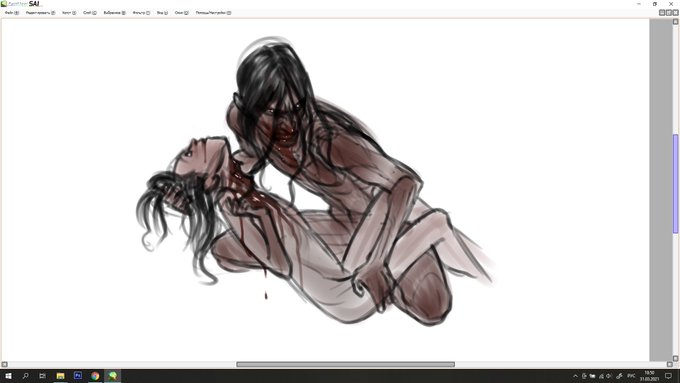This screenshot has width=680, height=383.
Task: Switch to Chrome on the taskbar
Action: (x=95, y=376)
